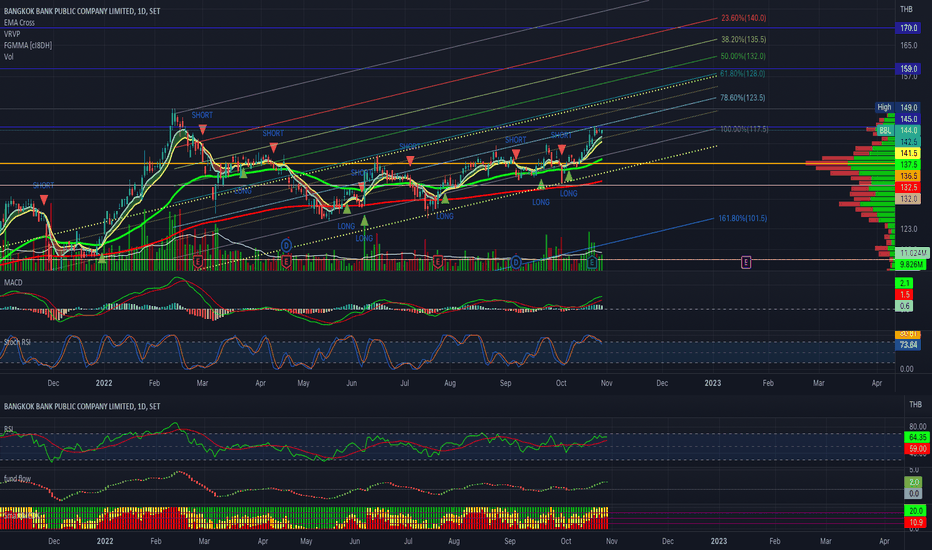Click the SHORT signal arrow near December 2021

coord(43,200)
